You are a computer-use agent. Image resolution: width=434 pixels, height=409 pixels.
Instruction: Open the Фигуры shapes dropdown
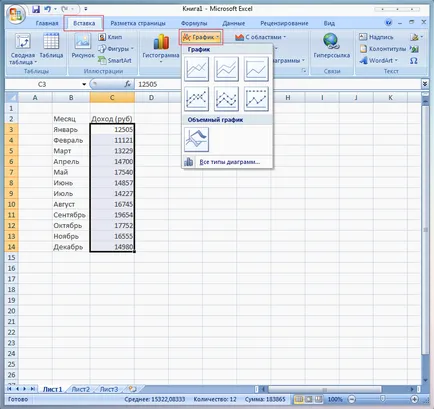pos(116,49)
